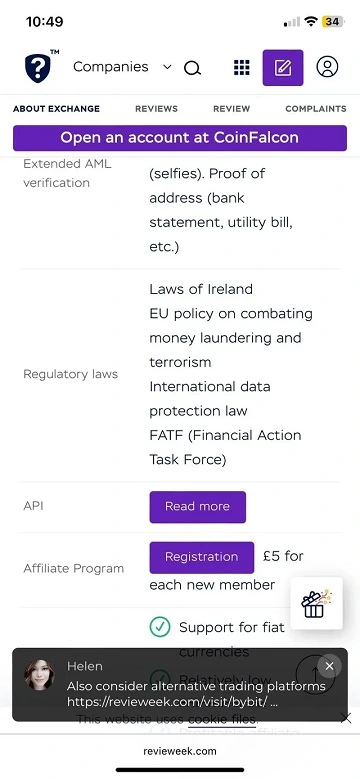360x779 pixels.
Task: Click Open an account at CoinFalcon
Action: 180,138
